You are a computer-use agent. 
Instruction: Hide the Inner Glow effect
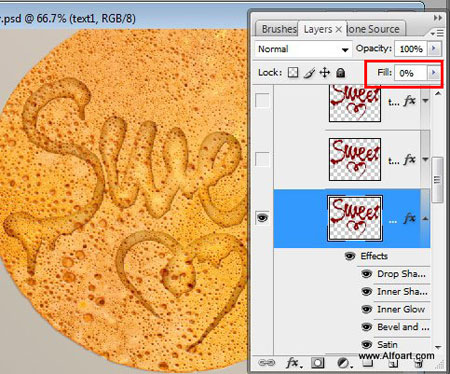[x=366, y=309]
